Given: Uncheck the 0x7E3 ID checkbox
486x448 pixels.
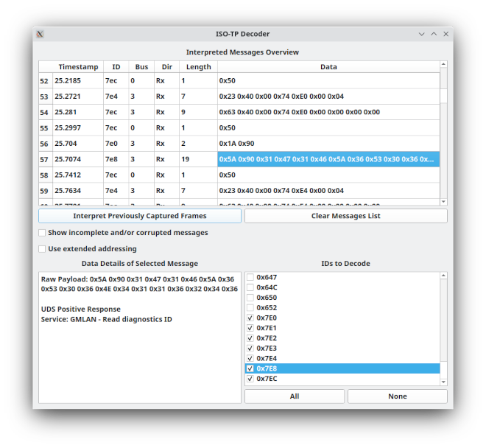Looking at the screenshot, I should coord(250,348).
